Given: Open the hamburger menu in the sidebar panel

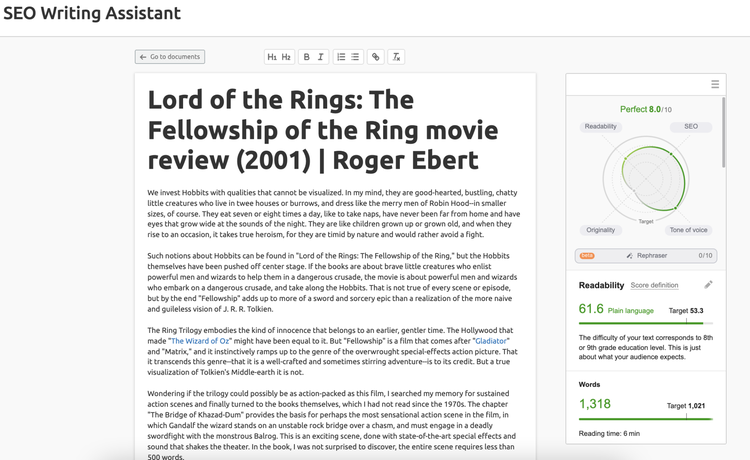Looking at the screenshot, I should (715, 84).
